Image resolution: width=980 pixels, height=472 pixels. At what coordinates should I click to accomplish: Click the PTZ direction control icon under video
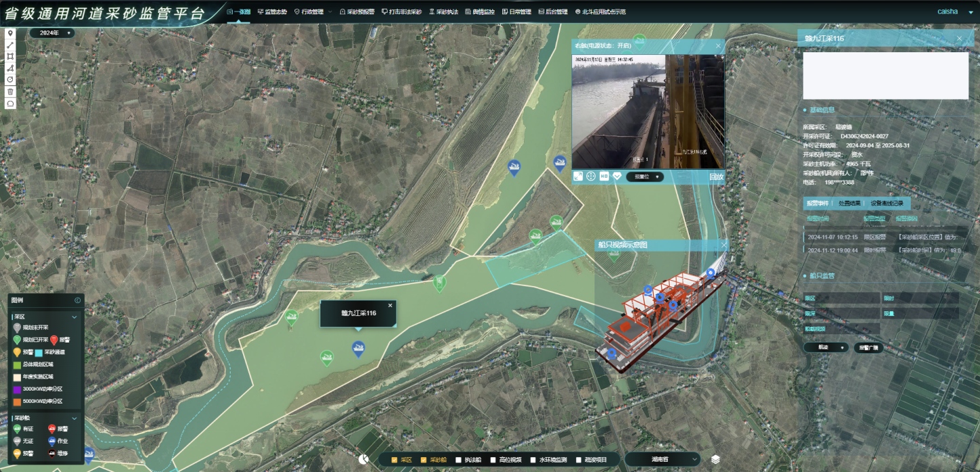tap(591, 176)
